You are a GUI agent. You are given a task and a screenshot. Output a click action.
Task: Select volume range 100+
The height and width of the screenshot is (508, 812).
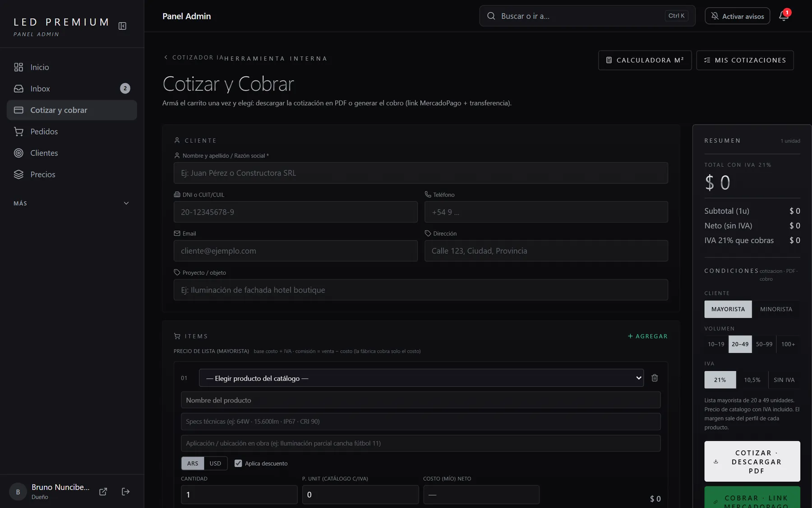tap(788, 344)
